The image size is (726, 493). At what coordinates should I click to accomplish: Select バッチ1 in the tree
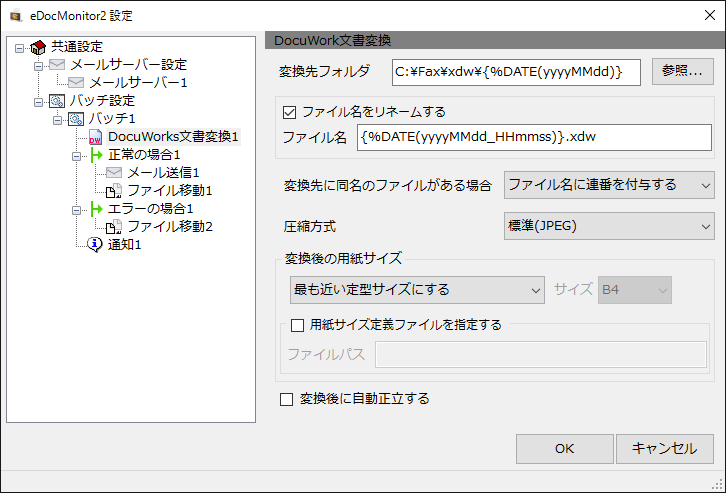(112, 119)
